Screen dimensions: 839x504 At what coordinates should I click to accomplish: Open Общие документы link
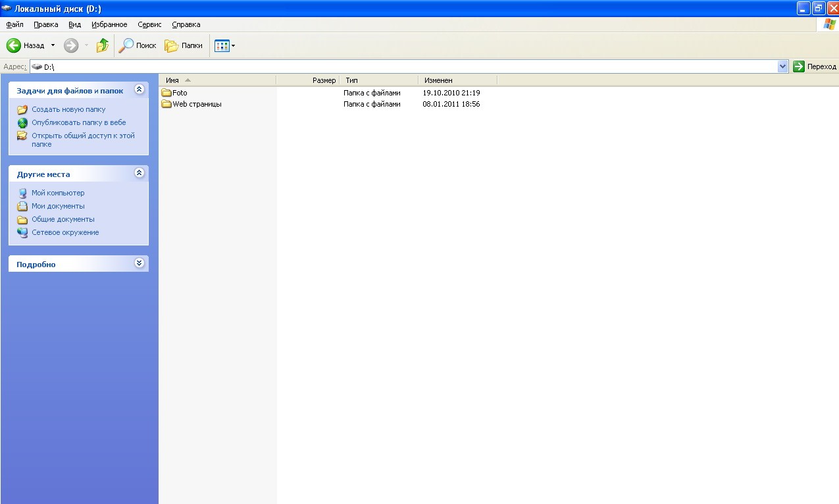coord(63,219)
